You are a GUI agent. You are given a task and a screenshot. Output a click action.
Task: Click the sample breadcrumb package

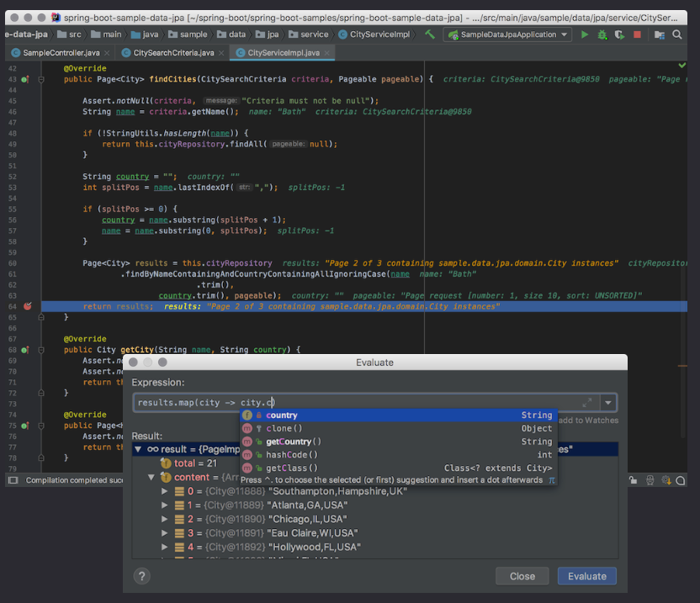(x=188, y=34)
